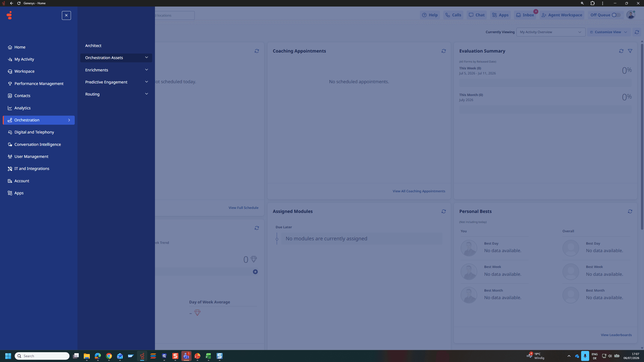Image resolution: width=644 pixels, height=362 pixels.
Task: Open the Windows Start menu
Action: 8,356
